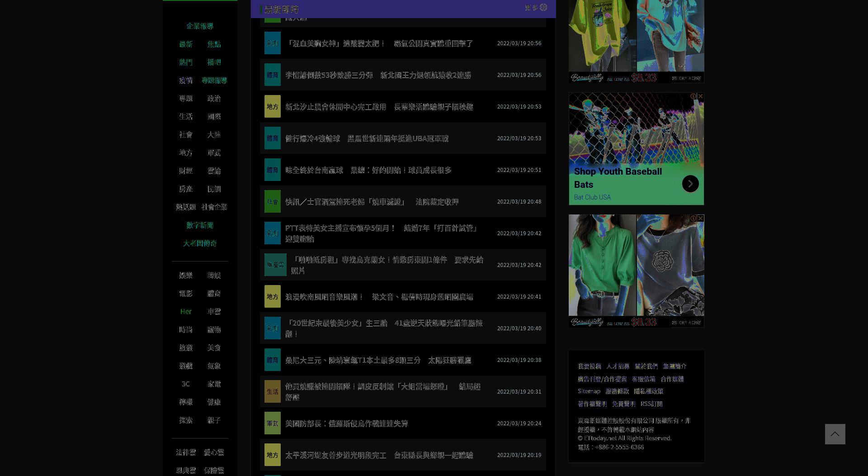This screenshot has width=868, height=476.
Task: Open headline 李愷諺倒數53秒致勝三分彈
Action: pyautogui.click(x=378, y=75)
